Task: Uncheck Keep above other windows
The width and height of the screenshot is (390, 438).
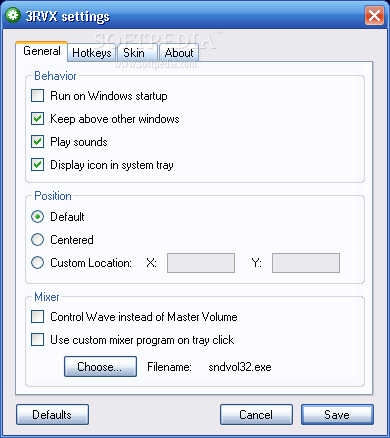Action: [x=37, y=119]
